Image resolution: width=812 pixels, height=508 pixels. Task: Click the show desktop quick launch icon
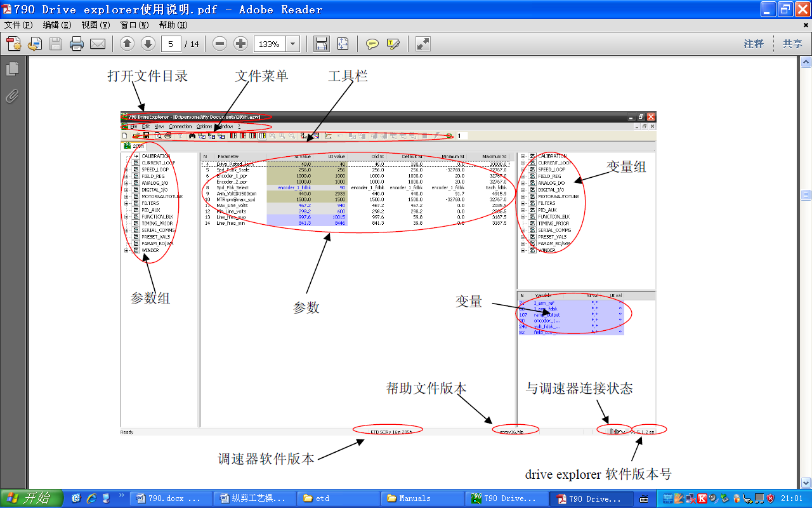76,498
